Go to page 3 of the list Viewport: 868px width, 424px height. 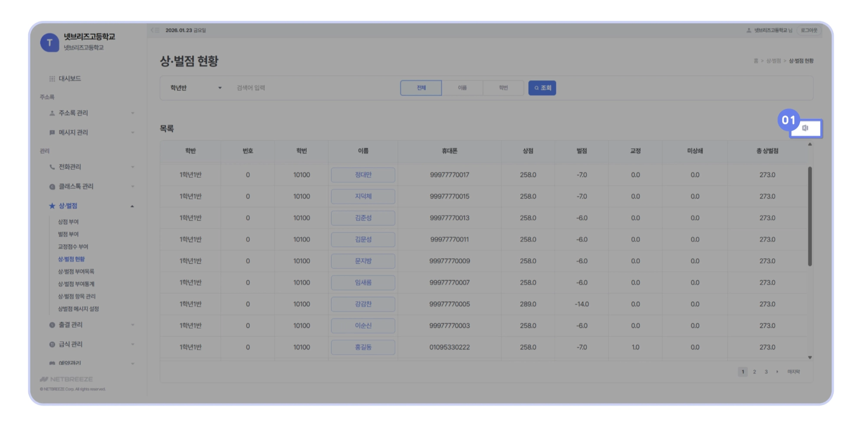pyautogui.click(x=766, y=372)
